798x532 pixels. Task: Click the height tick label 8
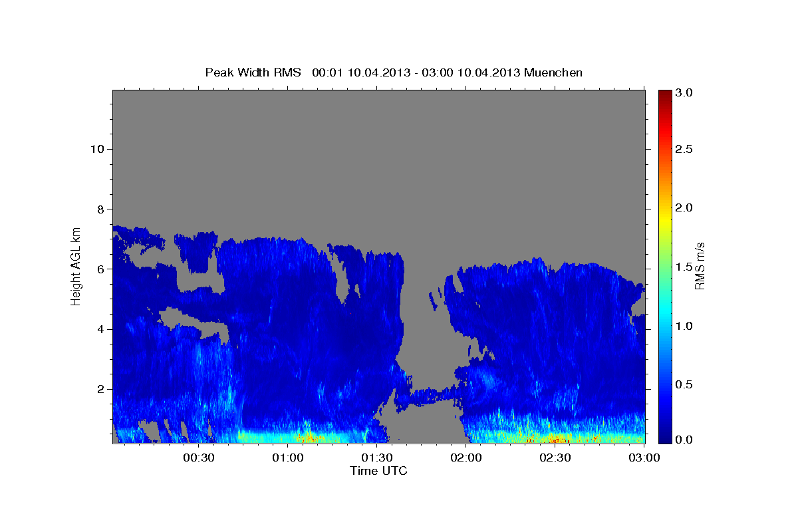click(x=101, y=209)
